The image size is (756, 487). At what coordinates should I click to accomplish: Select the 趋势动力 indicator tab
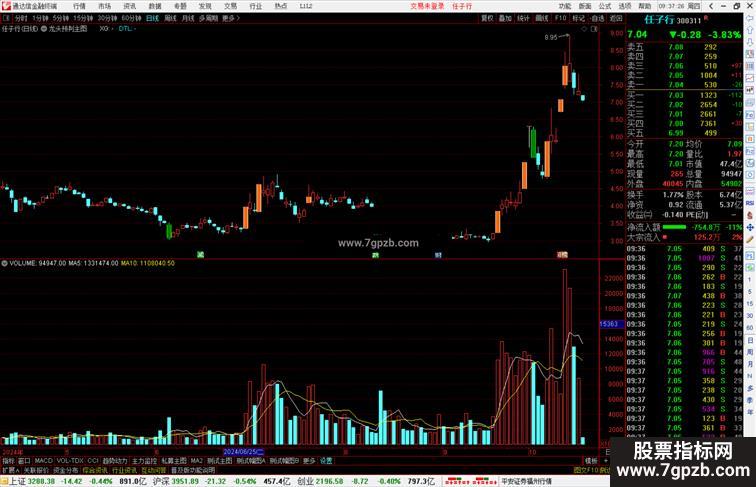pyautogui.click(x=115, y=461)
